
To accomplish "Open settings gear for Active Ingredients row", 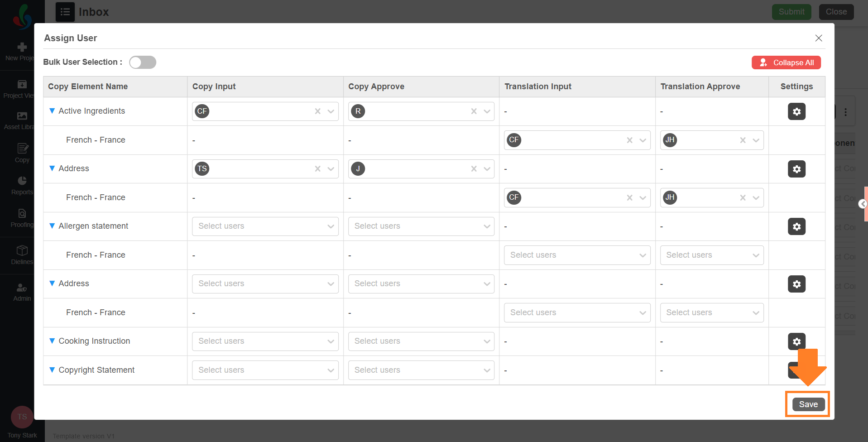I will [x=796, y=111].
